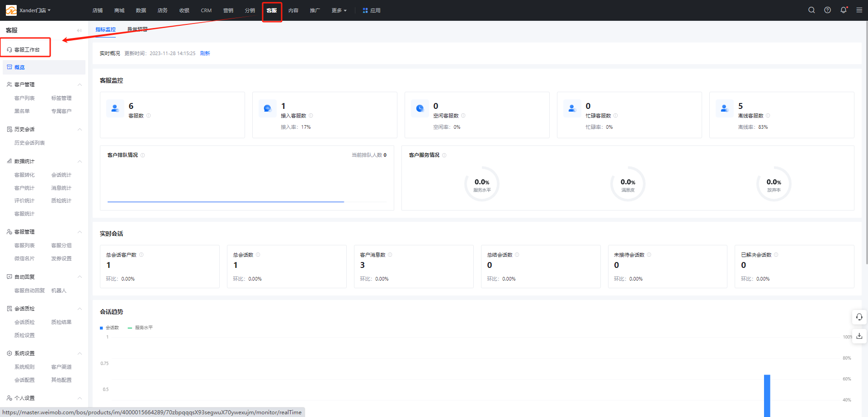The width and height of the screenshot is (868, 417).
Task: Click the chat icon on 接入客服数 card
Action: click(267, 108)
